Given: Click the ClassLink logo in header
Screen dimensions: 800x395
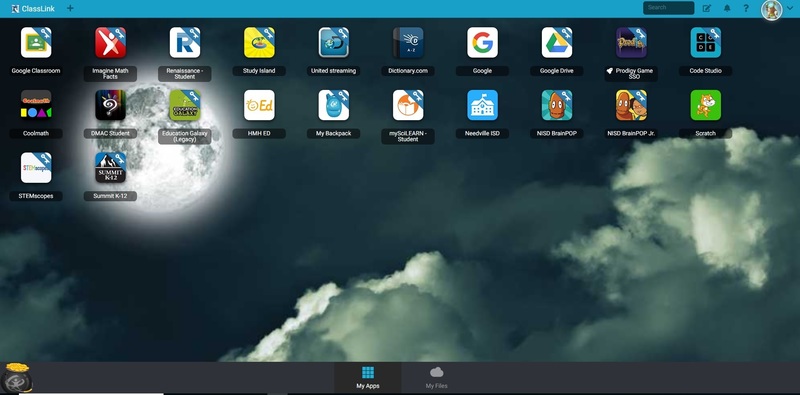Looking at the screenshot, I should (x=33, y=9).
